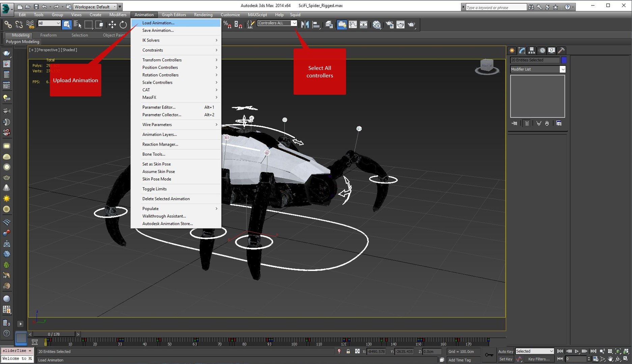Click the ViewCube in the viewport

(x=487, y=67)
